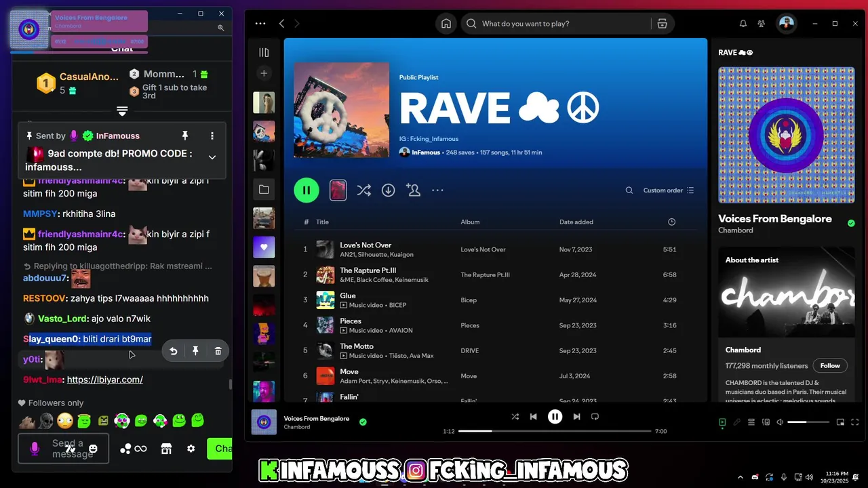Screen dimensions: 868x488
Task: Open the Custom order sort dropdown
Action: 669,190
